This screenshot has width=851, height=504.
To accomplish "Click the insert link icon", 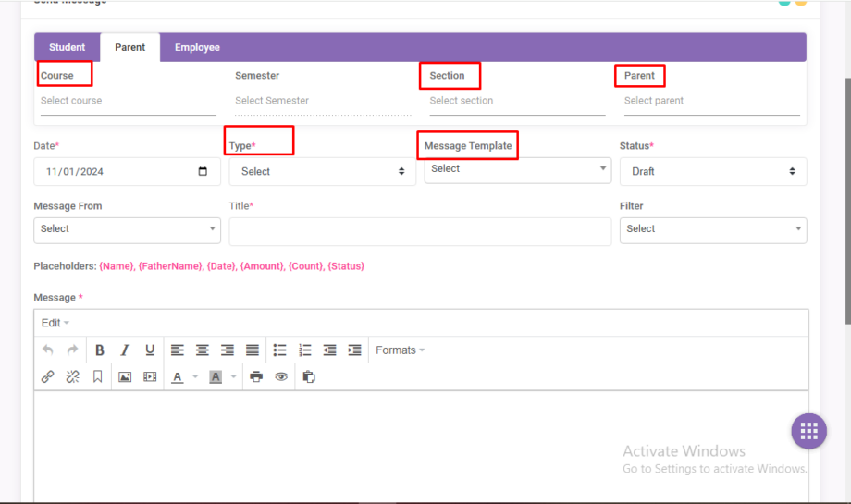I will coord(48,377).
